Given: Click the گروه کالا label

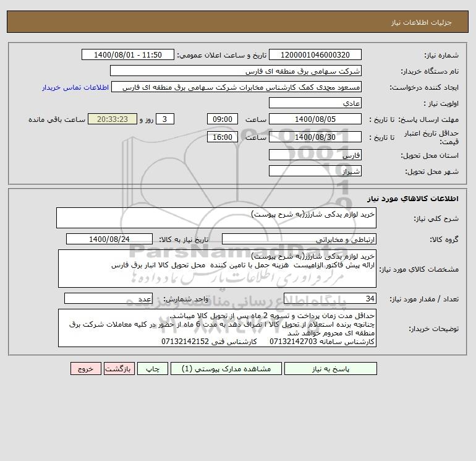Looking at the screenshot, I should pyautogui.click(x=444, y=239).
